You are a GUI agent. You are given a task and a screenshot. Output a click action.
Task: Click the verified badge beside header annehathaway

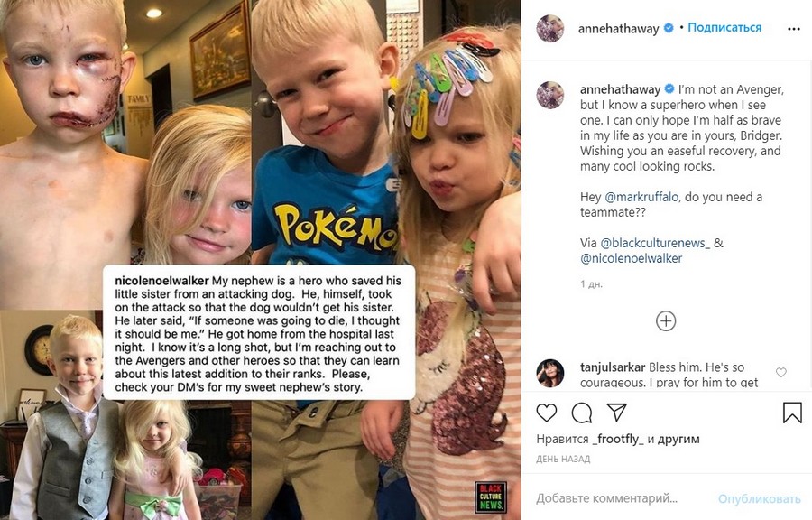point(669,28)
